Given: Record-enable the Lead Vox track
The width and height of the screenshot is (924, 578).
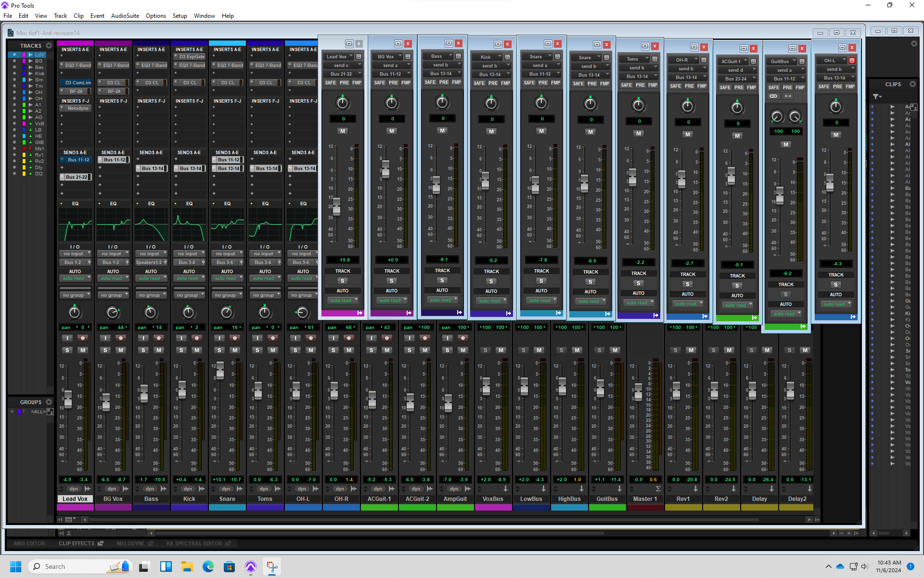Looking at the screenshot, I should pos(83,338).
